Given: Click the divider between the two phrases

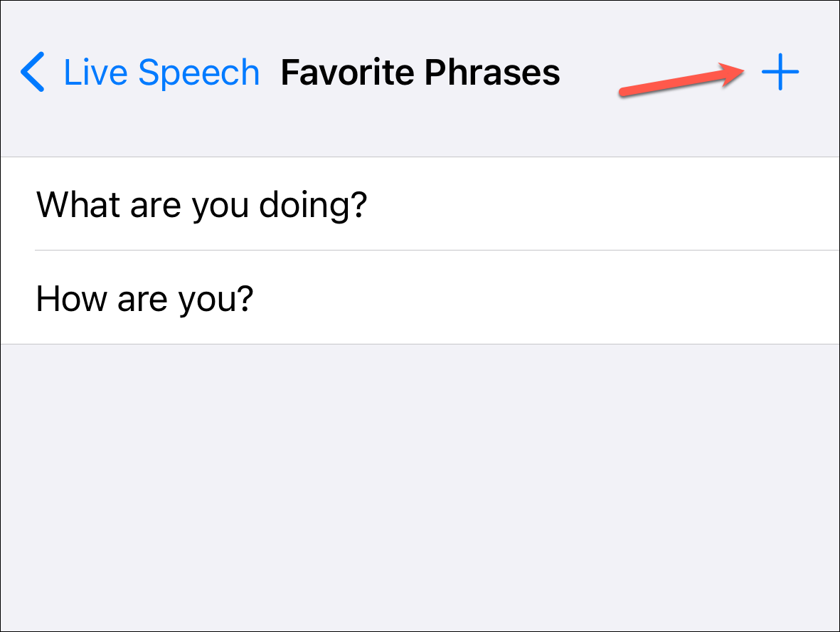Looking at the screenshot, I should [x=420, y=250].
